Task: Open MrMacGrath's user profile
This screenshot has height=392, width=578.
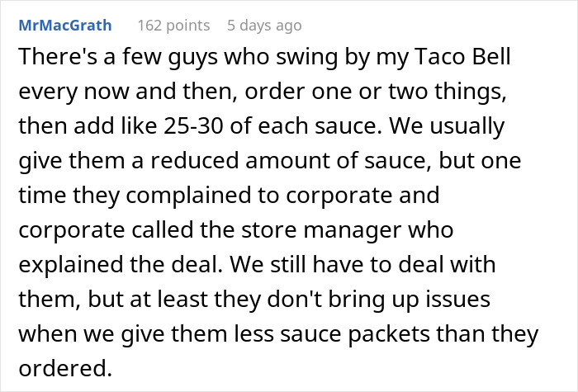Action: tap(65, 26)
